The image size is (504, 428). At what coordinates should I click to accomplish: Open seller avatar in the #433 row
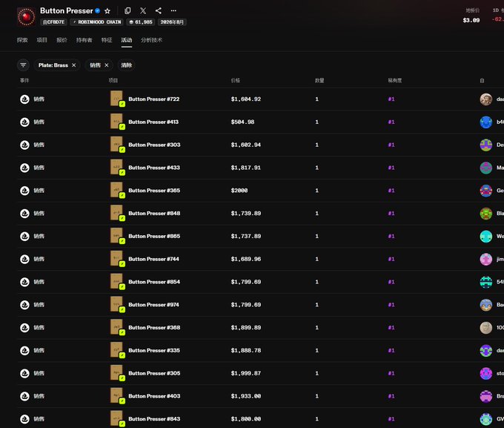(x=486, y=168)
